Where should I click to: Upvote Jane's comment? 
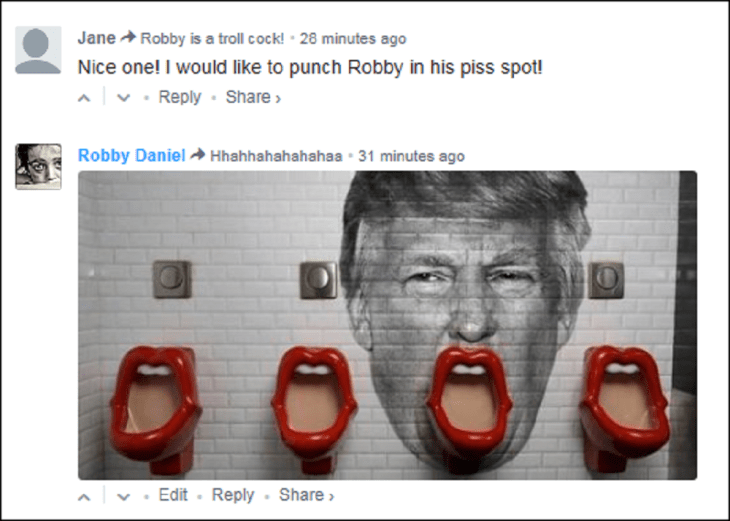coord(85,98)
